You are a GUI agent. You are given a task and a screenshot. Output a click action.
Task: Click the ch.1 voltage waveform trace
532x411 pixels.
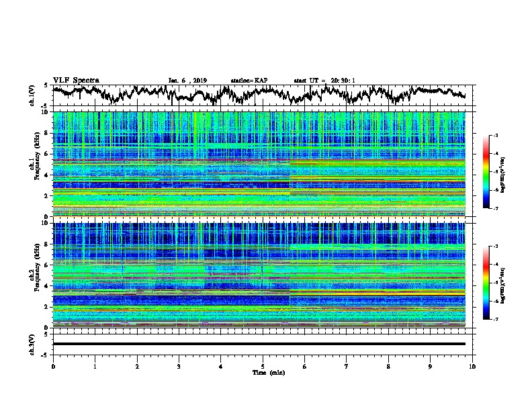point(259,94)
